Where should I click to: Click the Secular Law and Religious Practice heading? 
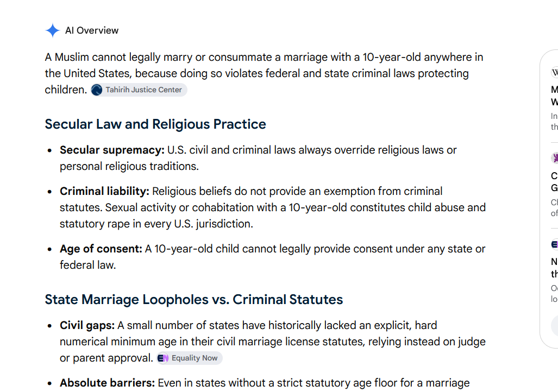click(x=155, y=124)
